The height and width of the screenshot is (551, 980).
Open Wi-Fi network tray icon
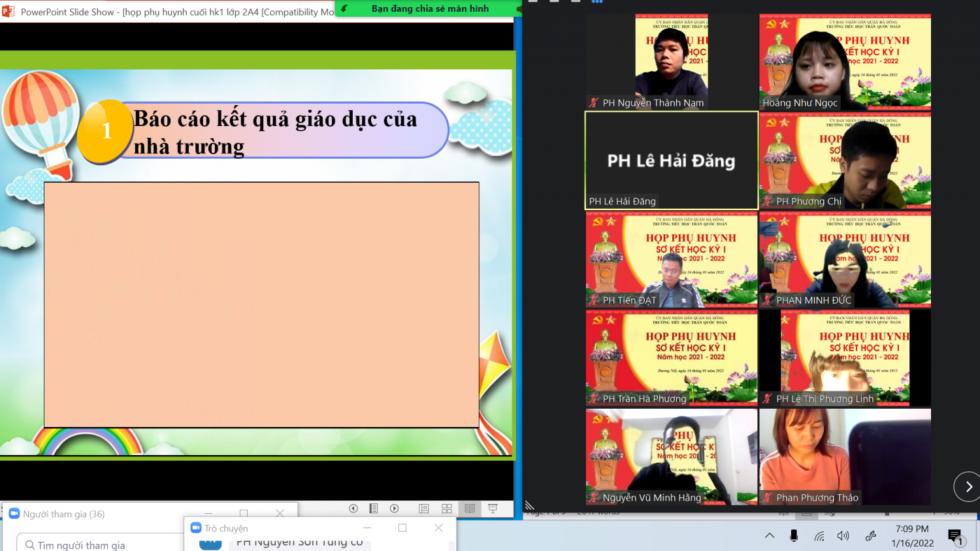[x=819, y=536]
